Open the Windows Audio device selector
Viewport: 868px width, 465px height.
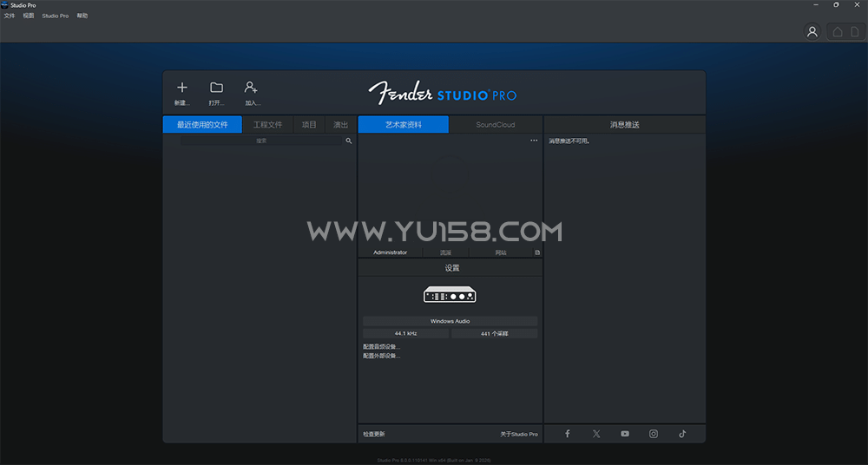point(450,321)
